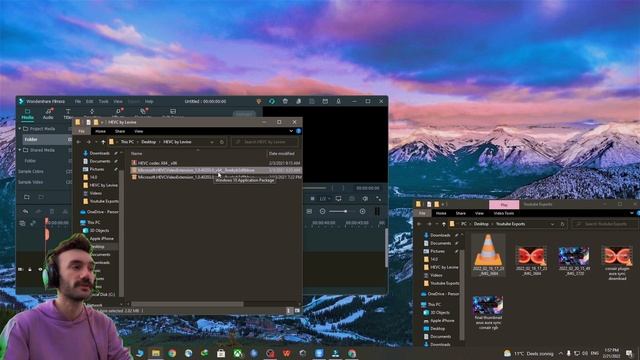Image resolution: width=640 pixels, height=360 pixels.
Task: Click the blue help icon in HEVC by Levine window
Action: (298, 131)
